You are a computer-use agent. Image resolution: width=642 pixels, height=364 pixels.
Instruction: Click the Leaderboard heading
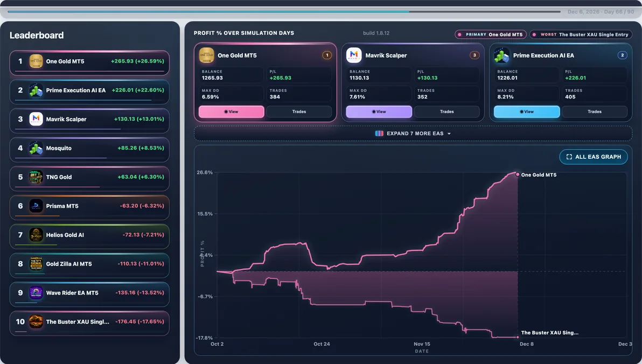pos(37,35)
